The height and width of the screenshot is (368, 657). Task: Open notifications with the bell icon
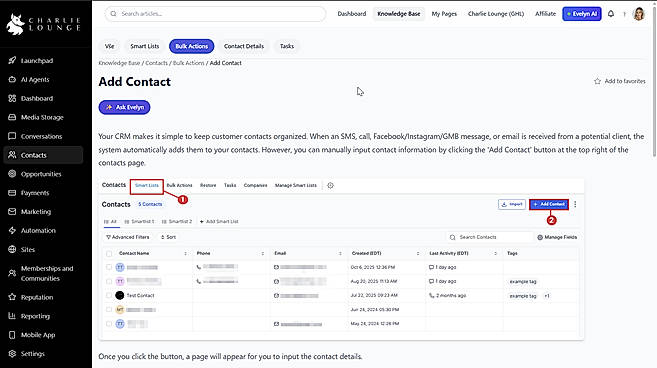tap(611, 14)
